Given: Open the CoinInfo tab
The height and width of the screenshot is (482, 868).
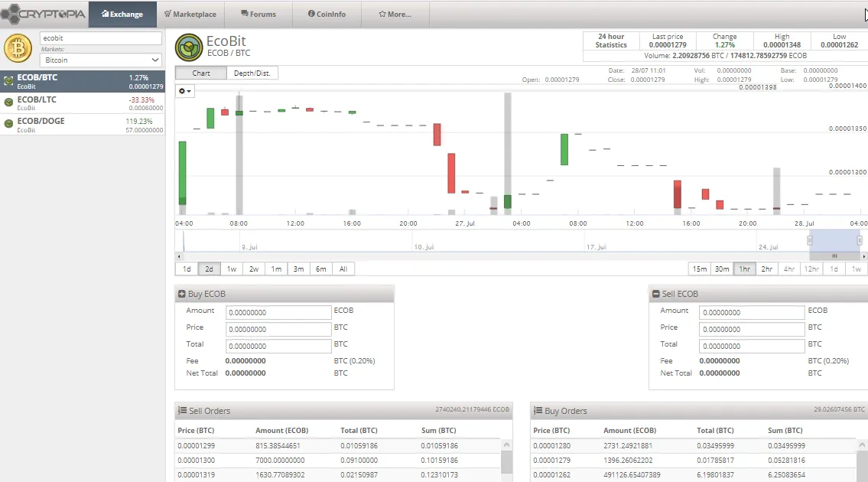Looking at the screenshot, I should [x=327, y=15].
